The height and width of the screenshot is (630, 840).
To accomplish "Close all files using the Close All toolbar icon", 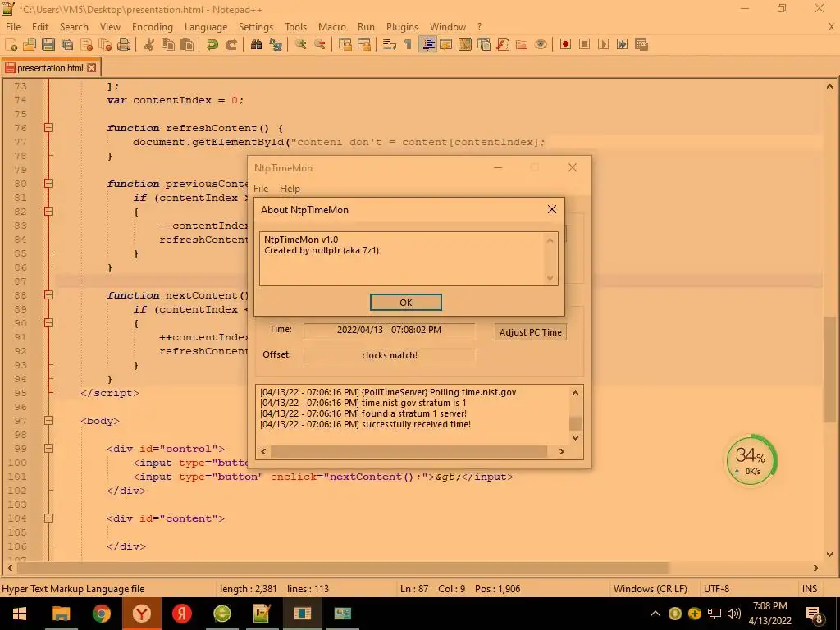I will pyautogui.click(x=105, y=44).
